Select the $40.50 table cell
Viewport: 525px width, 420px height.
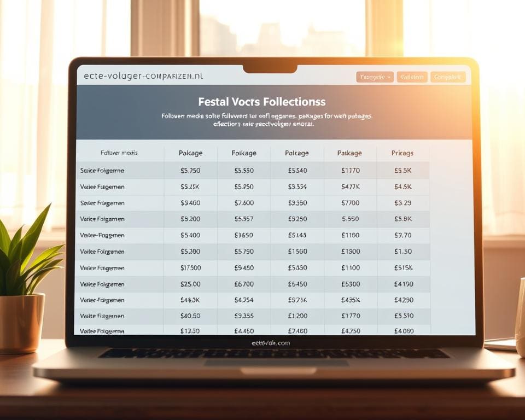point(190,316)
